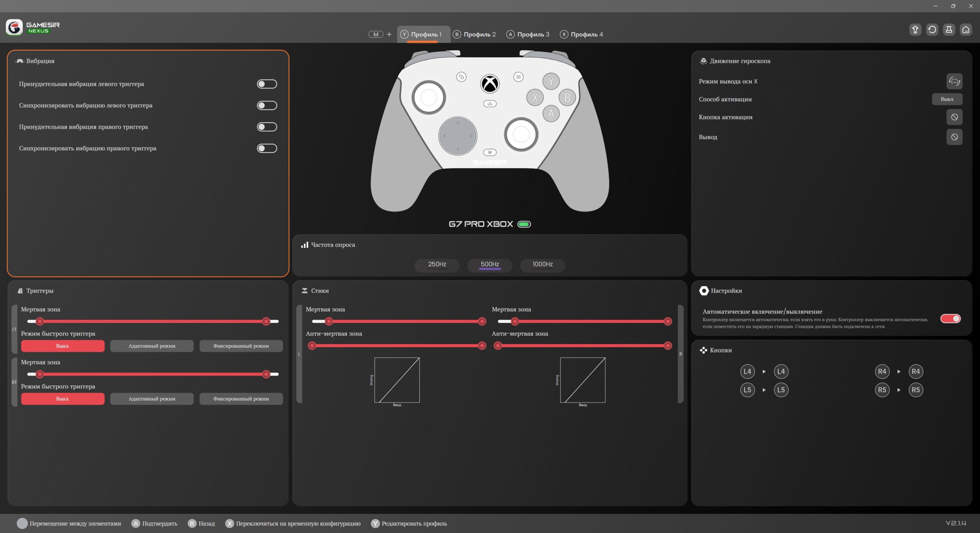Toggle sync vibration of the right trigger
The image size is (980, 533).
267,148
